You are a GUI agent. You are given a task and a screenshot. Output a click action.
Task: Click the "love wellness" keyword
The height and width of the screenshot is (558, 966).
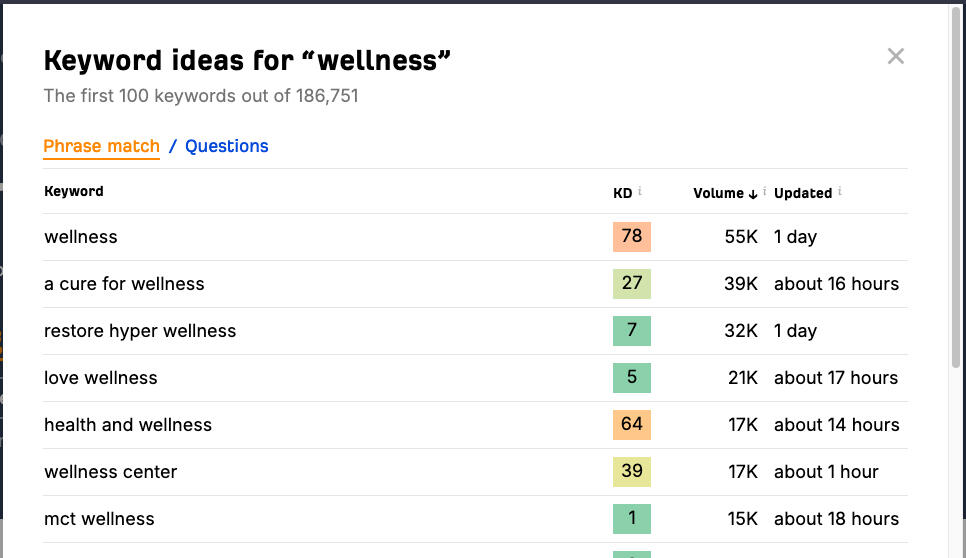click(101, 378)
